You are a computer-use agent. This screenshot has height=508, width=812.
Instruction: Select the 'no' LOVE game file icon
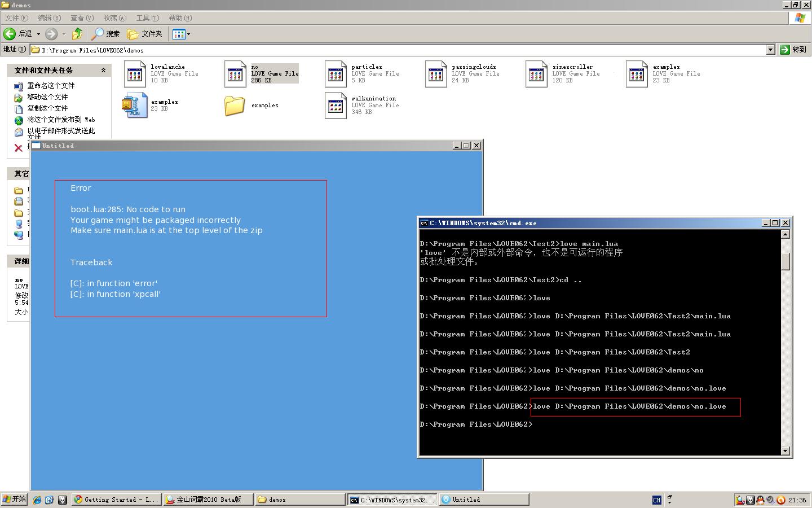(236, 74)
